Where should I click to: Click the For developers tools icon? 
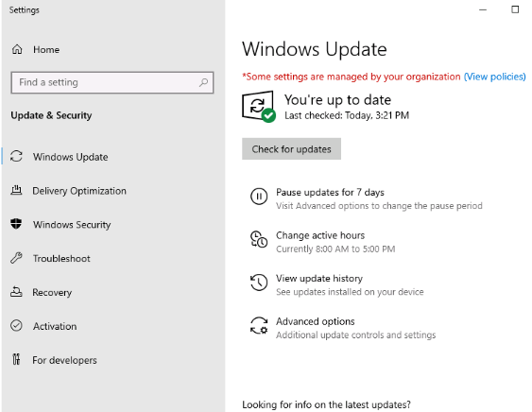[16, 359]
